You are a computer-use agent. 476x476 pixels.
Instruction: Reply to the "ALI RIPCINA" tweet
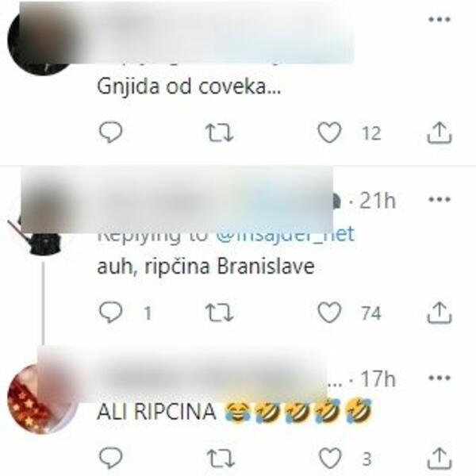[111, 458]
